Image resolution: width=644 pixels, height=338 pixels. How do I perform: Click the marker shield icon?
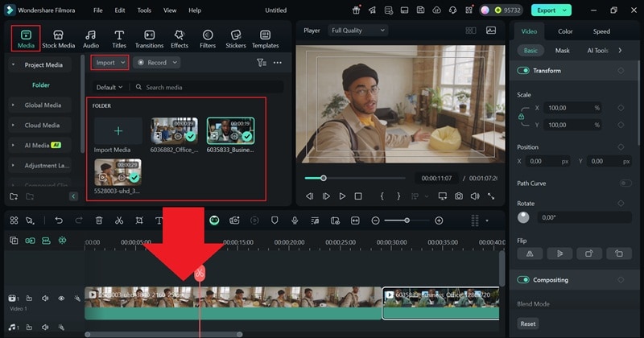275,221
